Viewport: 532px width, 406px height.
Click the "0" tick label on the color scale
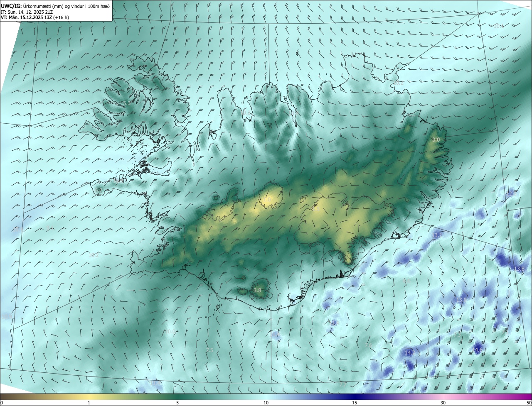[2, 403]
